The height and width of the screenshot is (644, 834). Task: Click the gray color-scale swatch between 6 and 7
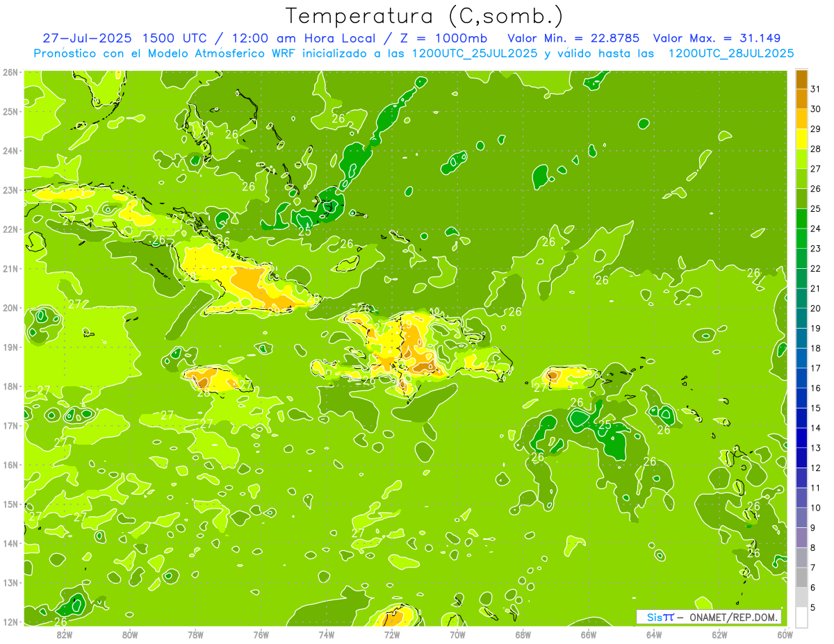pyautogui.click(x=801, y=577)
